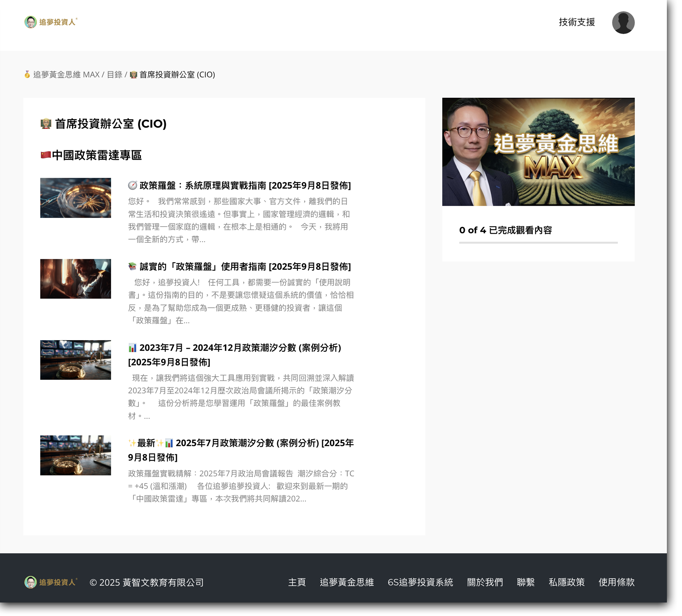This screenshot has height=616, width=682.
Task: Go to 追夢黃金思維 MAX breadcrumb link
Action: tap(67, 75)
